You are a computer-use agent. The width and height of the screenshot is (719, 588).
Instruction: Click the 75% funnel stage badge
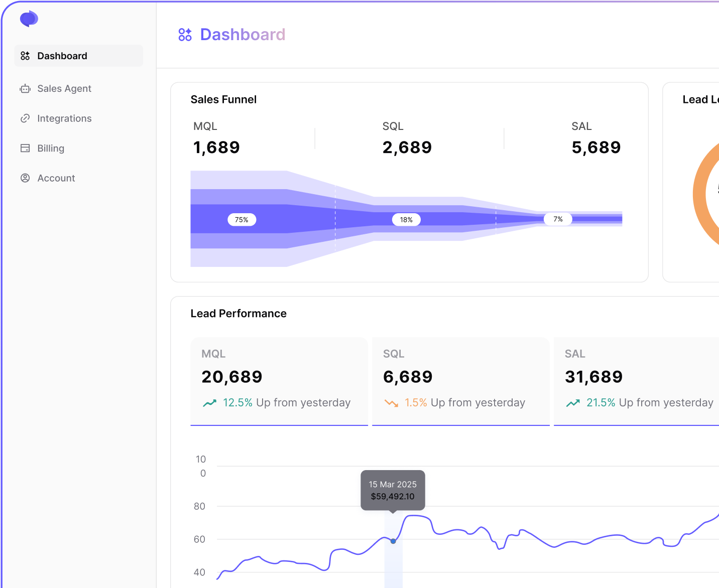tap(242, 220)
